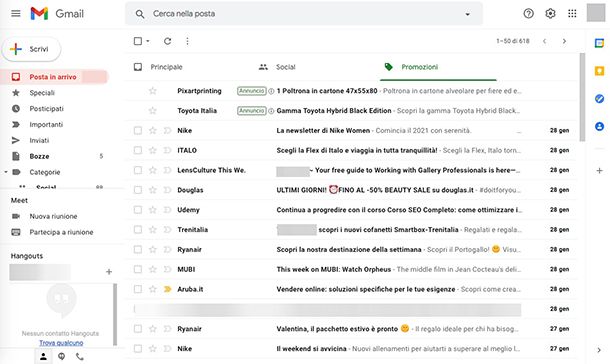Select the Nike Women newsletter checkbox
The width and height of the screenshot is (610, 364).
coord(138,130)
